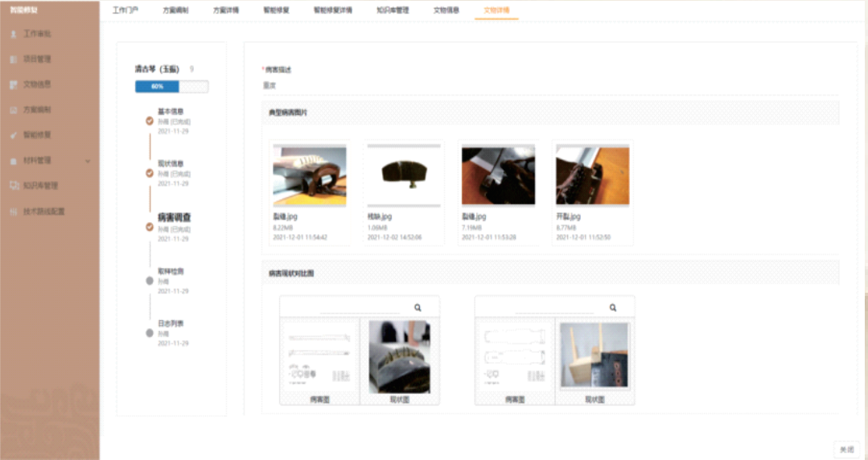Click the 工作审批 person icon in sidebar
The height and width of the screenshot is (460, 868).
coord(14,35)
